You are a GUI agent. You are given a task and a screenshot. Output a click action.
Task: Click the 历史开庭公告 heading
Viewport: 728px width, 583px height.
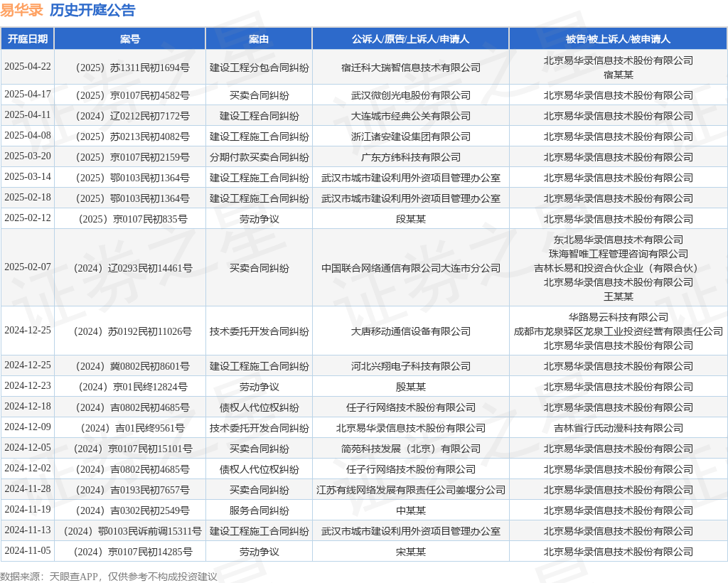pyautogui.click(x=92, y=10)
